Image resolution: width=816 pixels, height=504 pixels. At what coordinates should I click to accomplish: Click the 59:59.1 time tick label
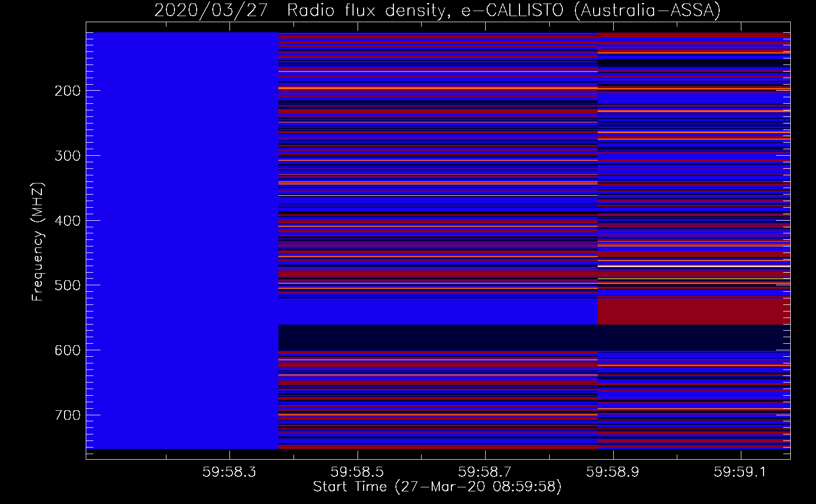740,472
